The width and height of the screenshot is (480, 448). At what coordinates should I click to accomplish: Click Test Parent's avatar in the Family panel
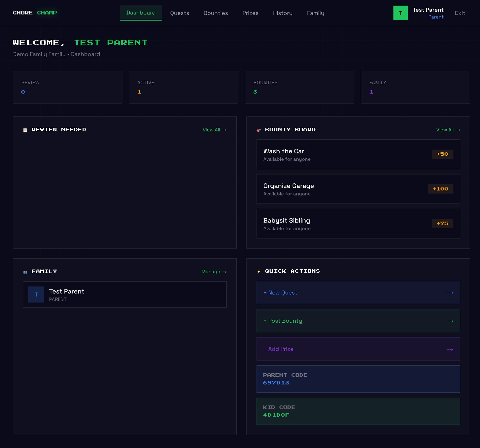pyautogui.click(x=36, y=294)
